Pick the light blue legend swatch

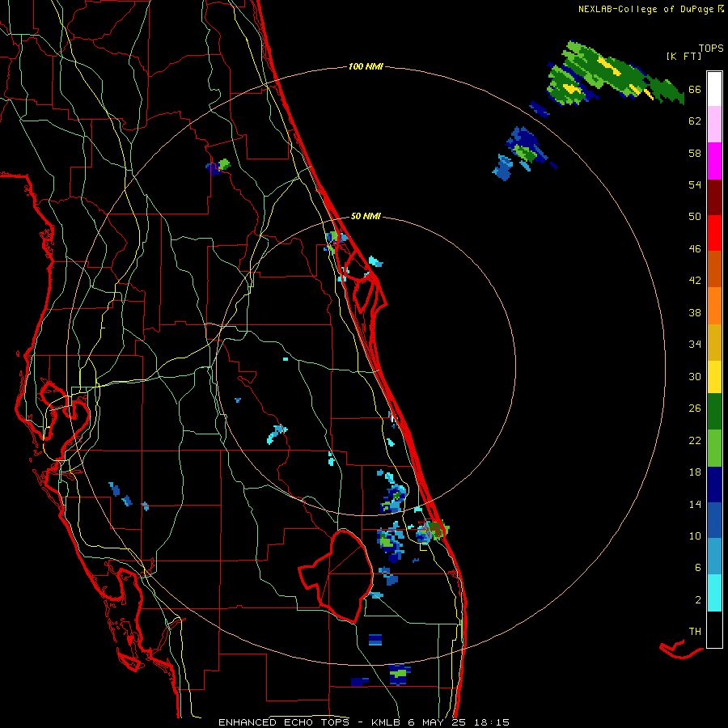[x=714, y=557]
